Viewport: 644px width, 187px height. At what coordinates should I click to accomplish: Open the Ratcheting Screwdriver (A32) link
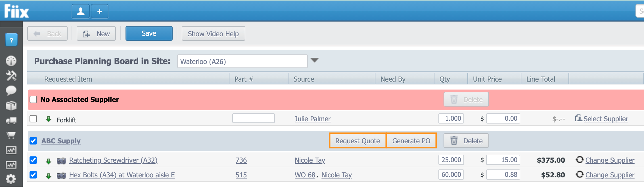pos(113,160)
